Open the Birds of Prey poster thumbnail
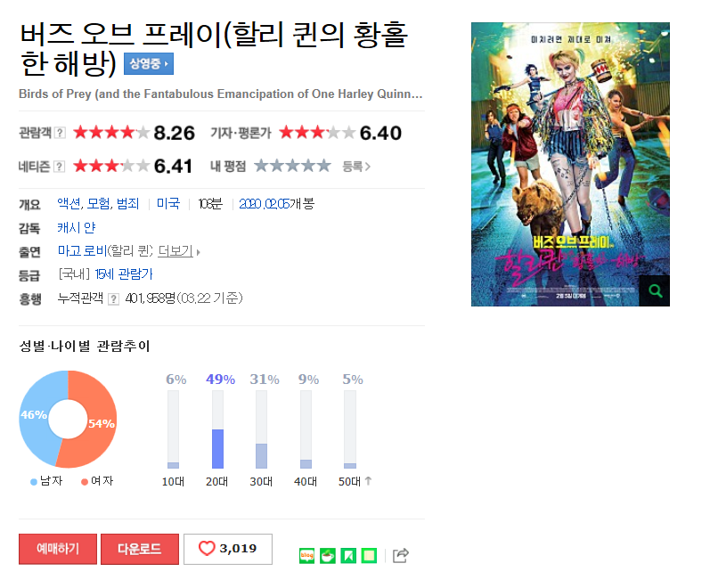The image size is (710, 588). [x=570, y=164]
